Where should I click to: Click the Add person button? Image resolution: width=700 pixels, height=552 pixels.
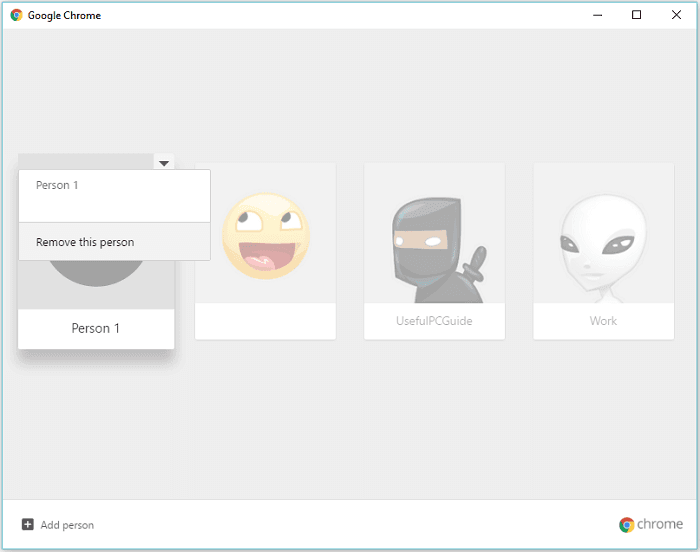tap(58, 525)
